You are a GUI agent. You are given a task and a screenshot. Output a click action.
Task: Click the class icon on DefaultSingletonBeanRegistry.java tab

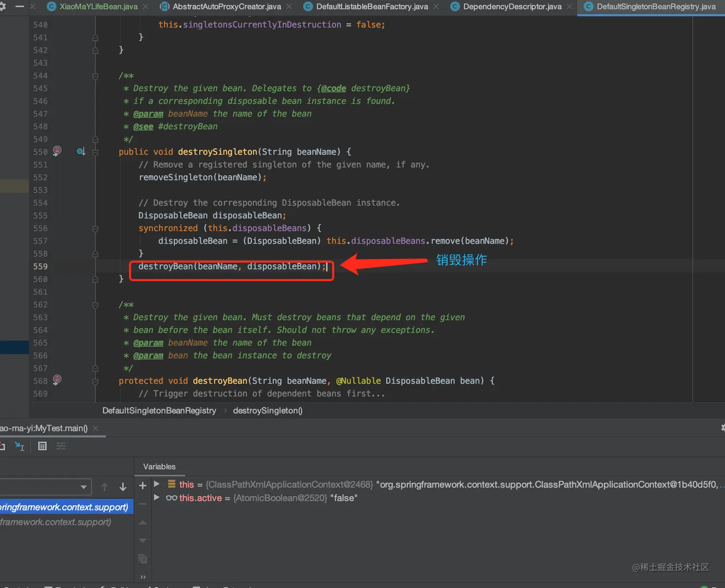(588, 7)
